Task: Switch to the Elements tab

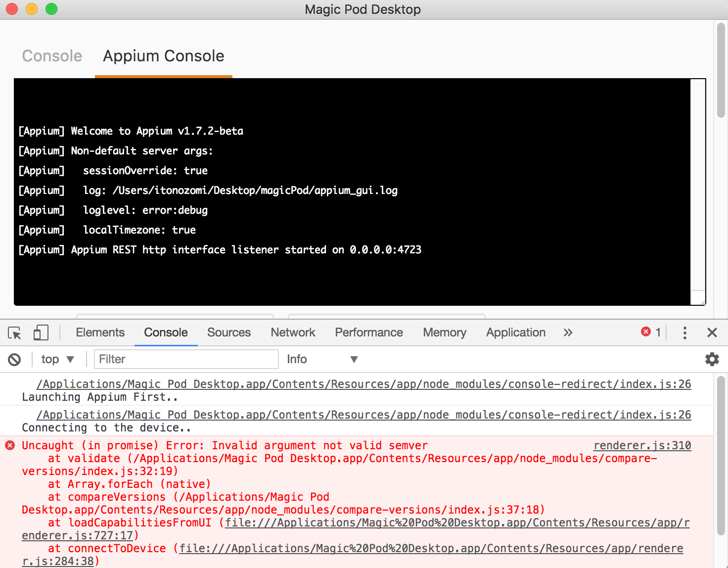Action: coord(100,332)
